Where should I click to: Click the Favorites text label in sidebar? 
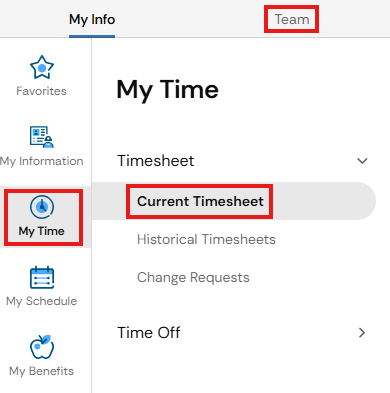click(41, 91)
